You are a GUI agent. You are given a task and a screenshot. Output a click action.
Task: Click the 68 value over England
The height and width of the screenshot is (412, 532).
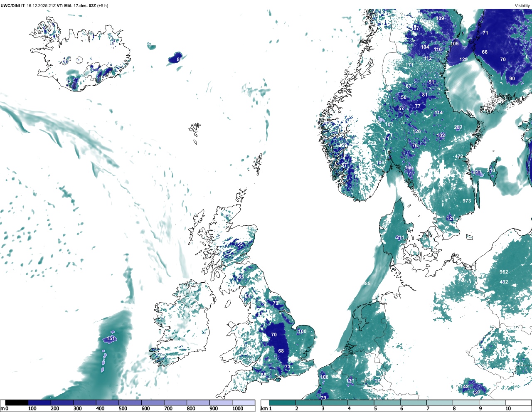pyautogui.click(x=281, y=351)
